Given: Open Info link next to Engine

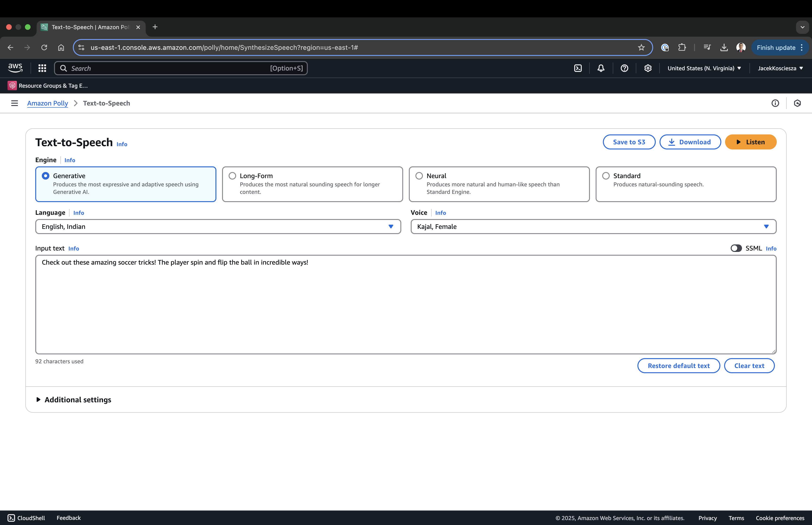Looking at the screenshot, I should pos(70,160).
